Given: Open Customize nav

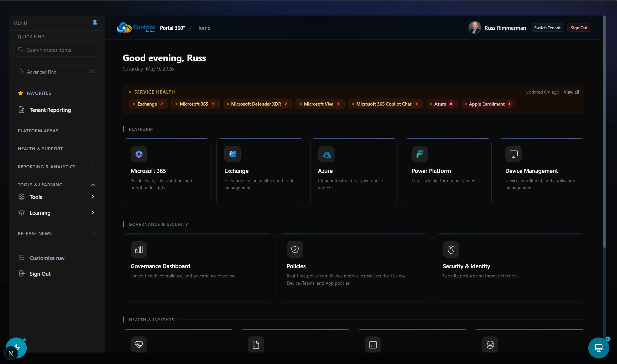Looking at the screenshot, I should [x=57, y=258].
